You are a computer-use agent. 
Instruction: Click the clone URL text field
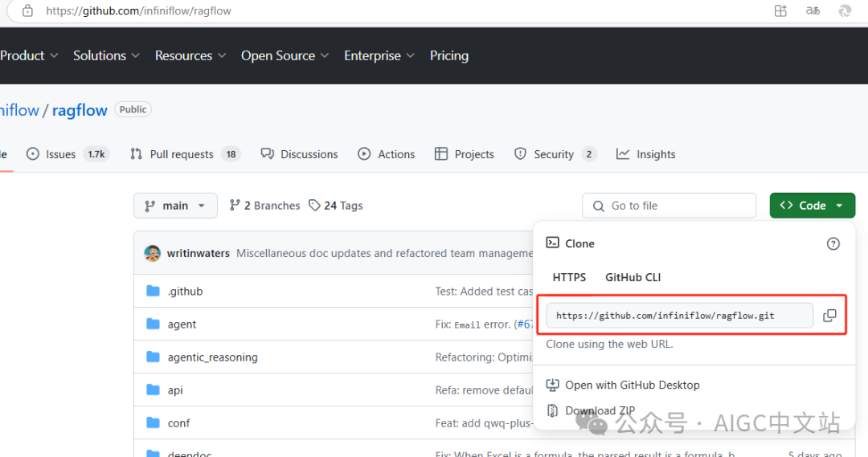pyautogui.click(x=680, y=316)
